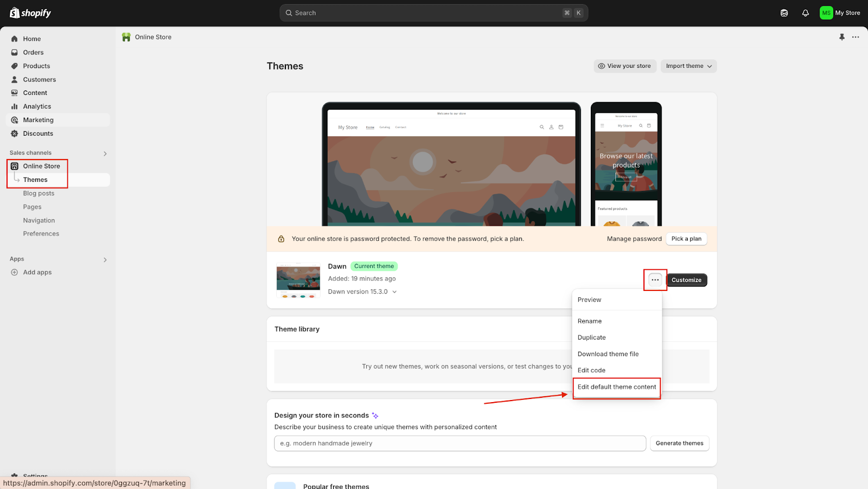868x489 pixels.
Task: Click the business description input field
Action: click(460, 443)
